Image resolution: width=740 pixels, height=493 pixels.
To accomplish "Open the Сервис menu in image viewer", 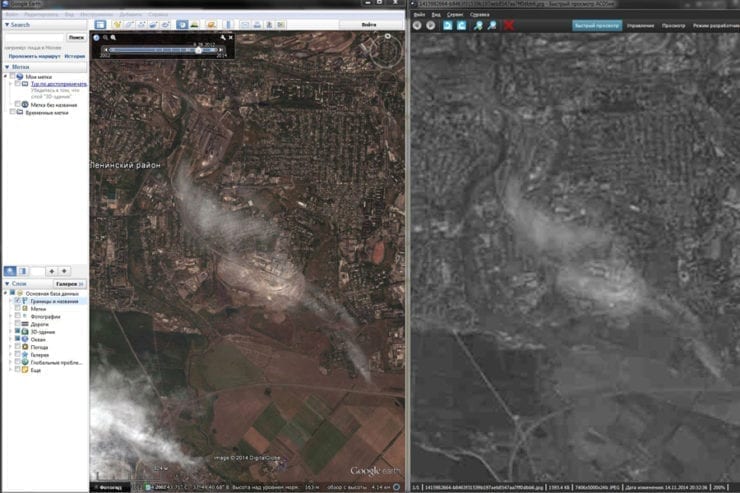I will (x=455, y=15).
